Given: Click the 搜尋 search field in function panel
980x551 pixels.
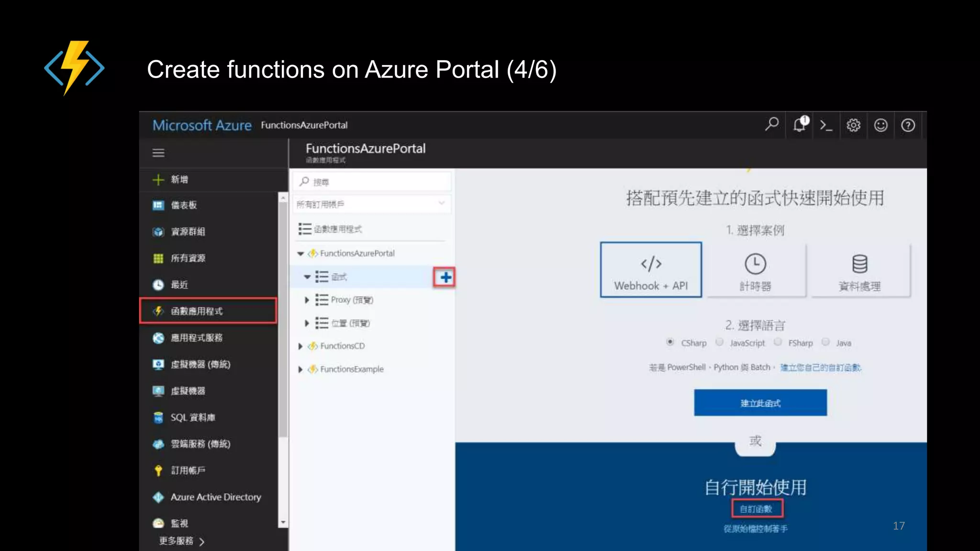Looking at the screenshot, I should [372, 182].
